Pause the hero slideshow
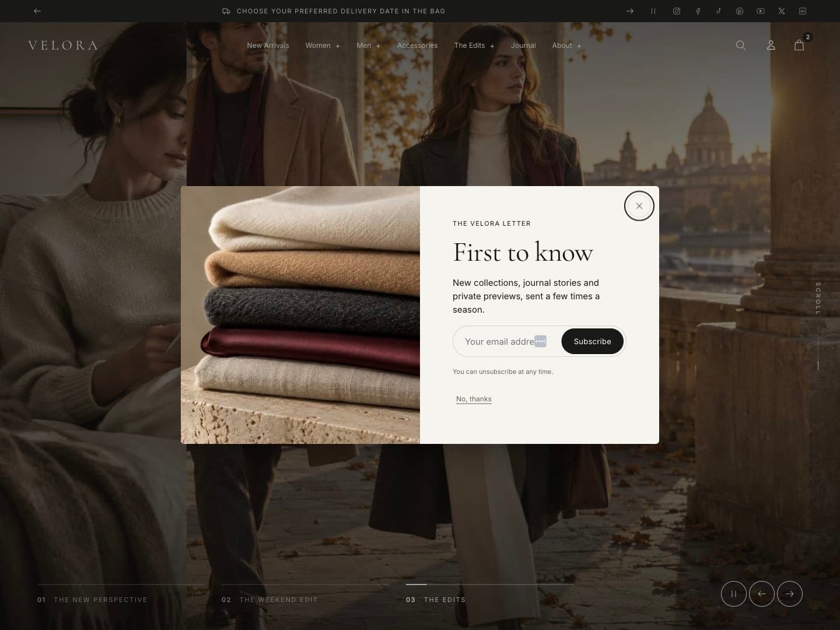Viewport: 840px width, 630px height. [x=734, y=594]
